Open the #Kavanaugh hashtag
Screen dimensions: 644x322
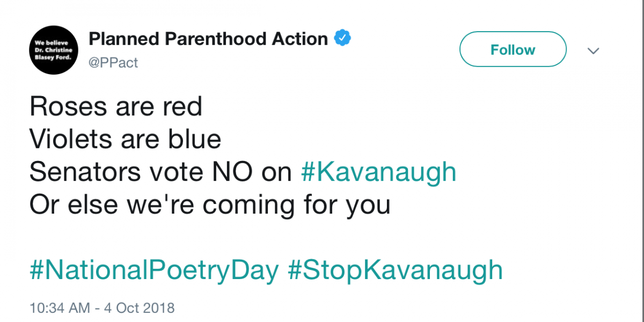pos(379,173)
